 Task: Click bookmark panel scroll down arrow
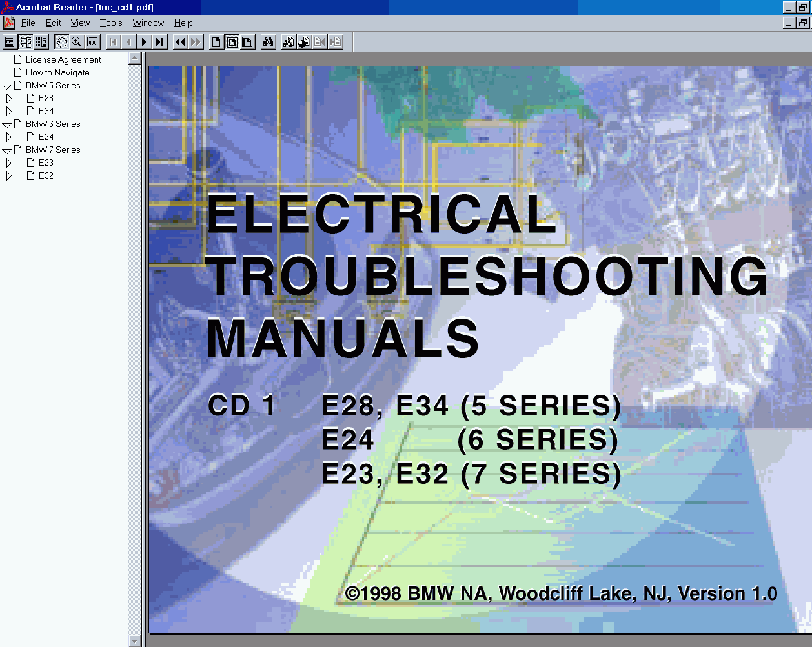tap(135, 641)
